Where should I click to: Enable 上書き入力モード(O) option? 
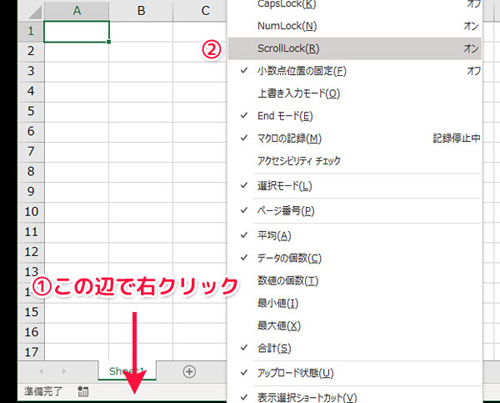click(354, 94)
